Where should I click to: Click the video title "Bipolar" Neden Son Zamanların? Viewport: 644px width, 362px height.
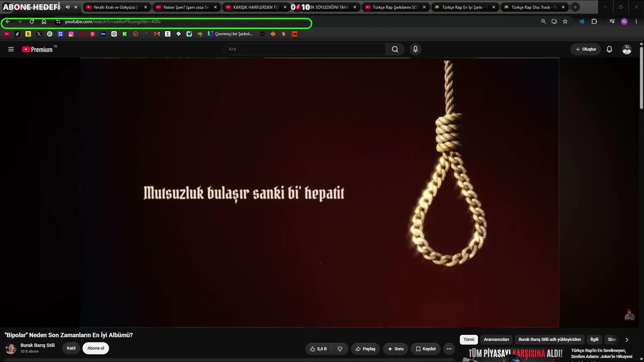(69, 335)
